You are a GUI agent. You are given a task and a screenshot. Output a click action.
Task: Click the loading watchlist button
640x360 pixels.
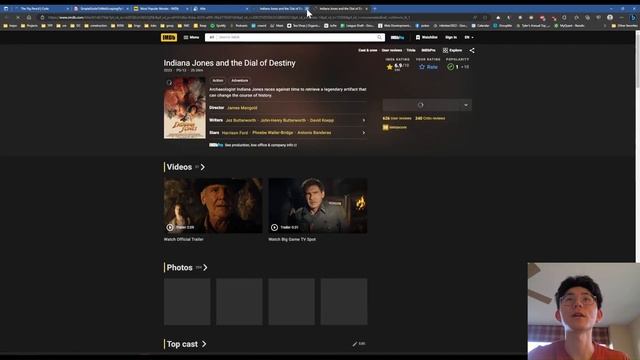point(421,105)
